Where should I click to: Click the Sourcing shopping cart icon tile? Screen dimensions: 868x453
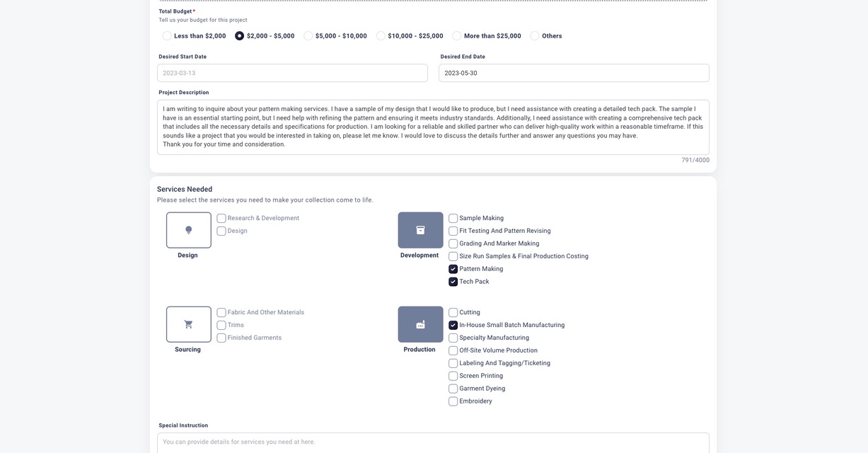pyautogui.click(x=188, y=324)
